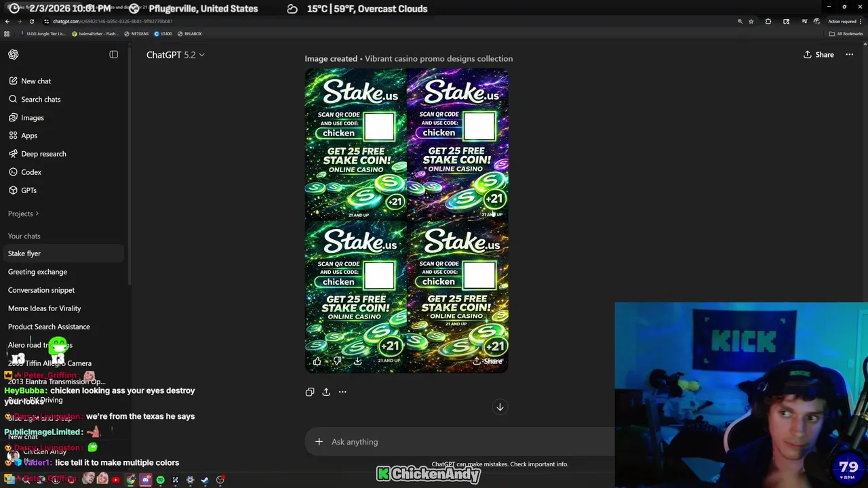Viewport: 868px width, 488px height.
Task: Open Steam from the taskbar
Action: click(205, 480)
